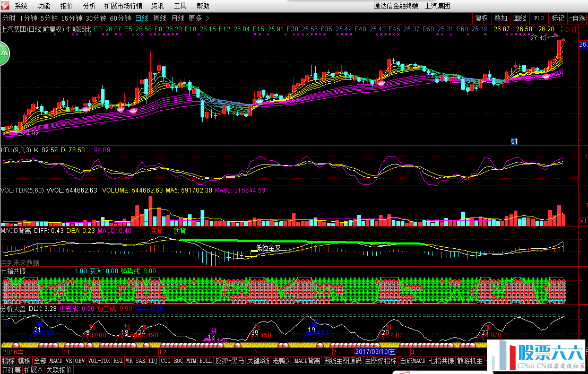The width and height of the screenshot is (588, 374).
Task: Choose the OBV indicator tab
Action: point(80,361)
